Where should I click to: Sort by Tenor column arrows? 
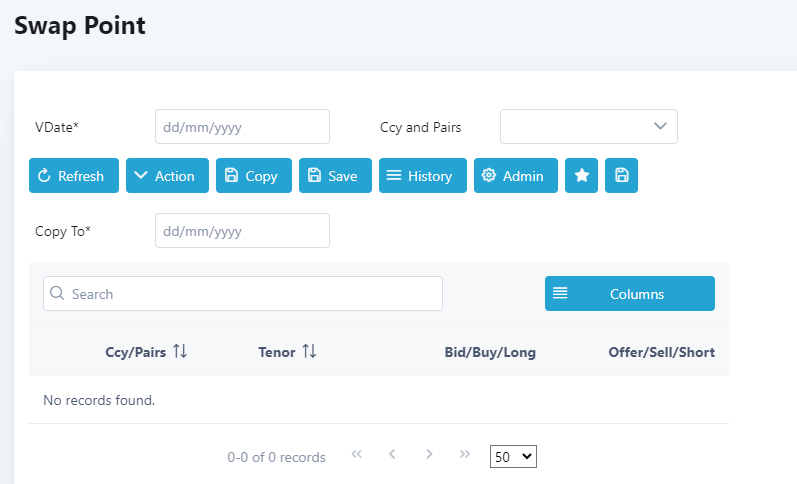(309, 351)
